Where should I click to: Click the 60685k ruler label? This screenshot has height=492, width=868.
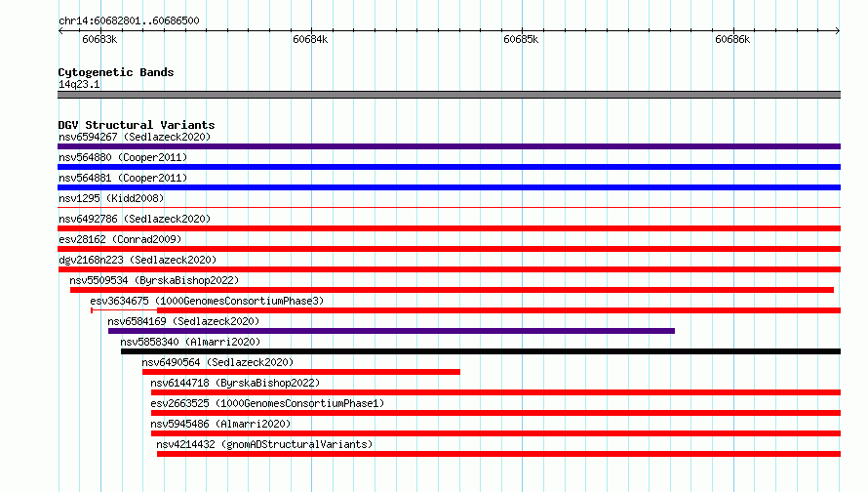point(521,39)
